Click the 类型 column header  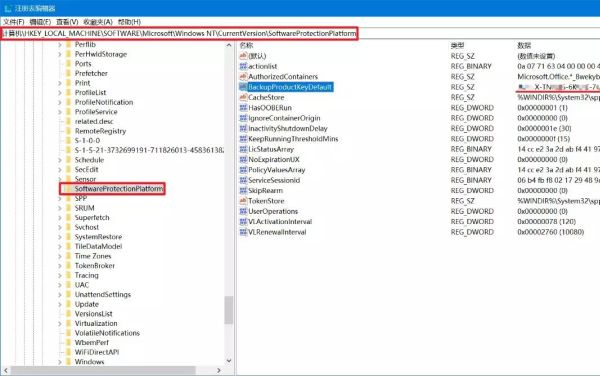click(x=457, y=46)
